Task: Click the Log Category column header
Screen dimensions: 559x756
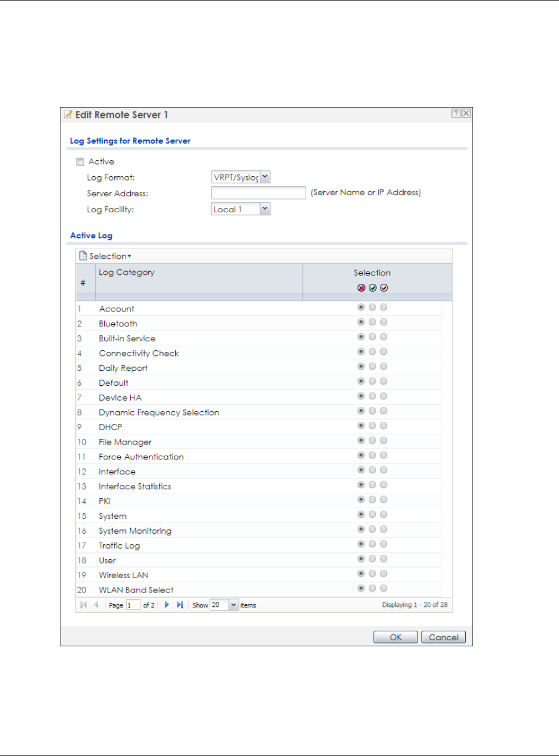Action: coord(199,282)
